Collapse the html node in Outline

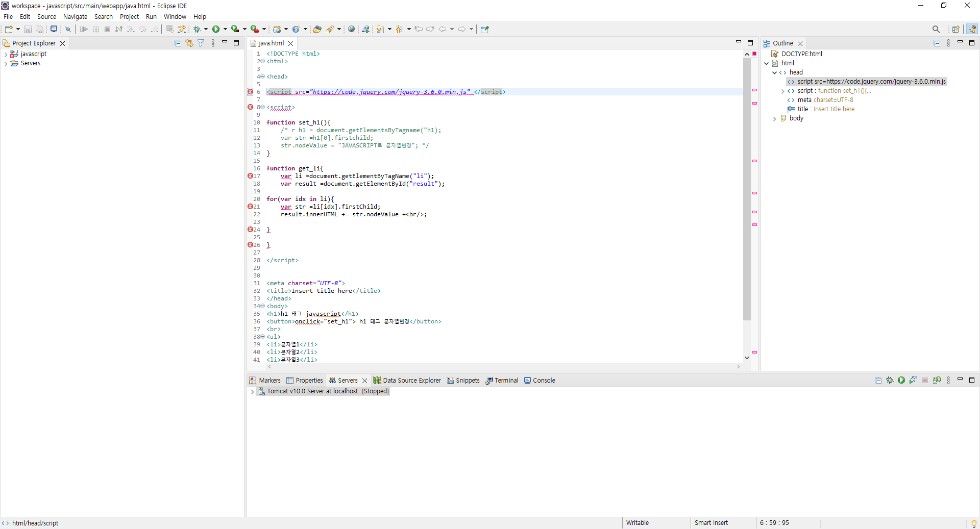point(766,63)
